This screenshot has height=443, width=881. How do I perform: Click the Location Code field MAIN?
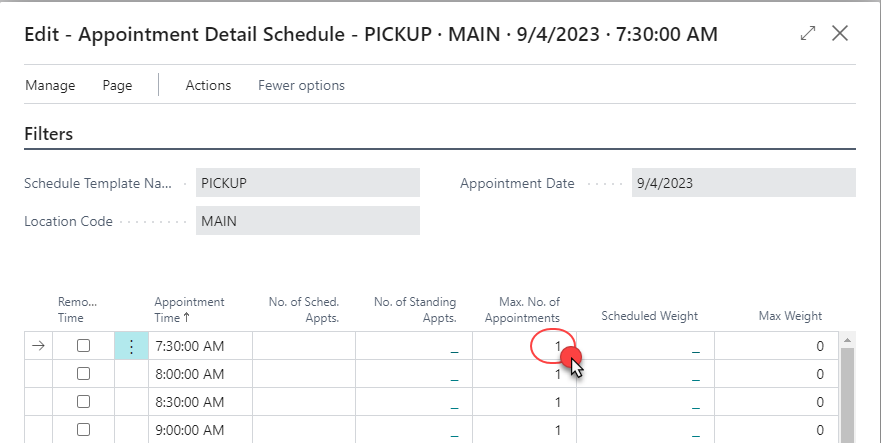tap(307, 221)
